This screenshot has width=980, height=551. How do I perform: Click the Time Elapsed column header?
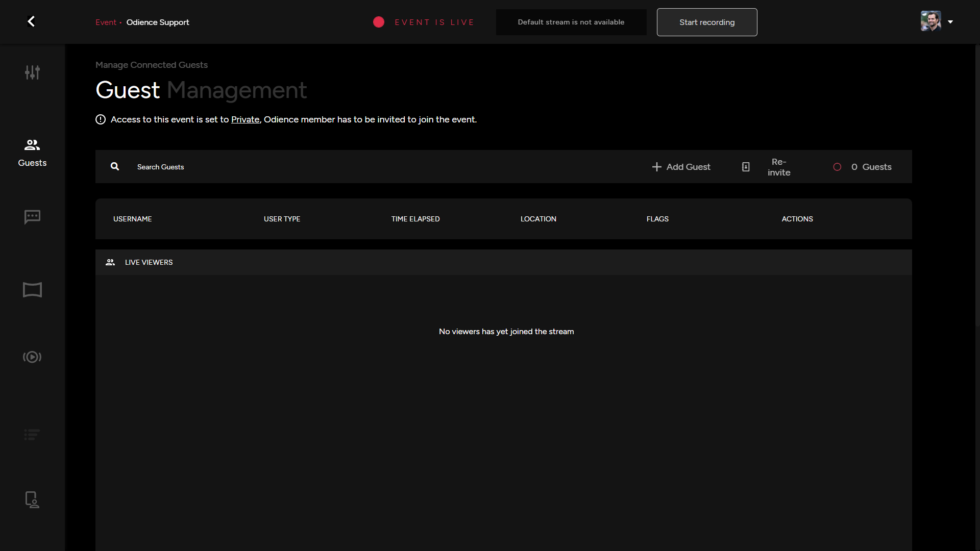pyautogui.click(x=415, y=219)
